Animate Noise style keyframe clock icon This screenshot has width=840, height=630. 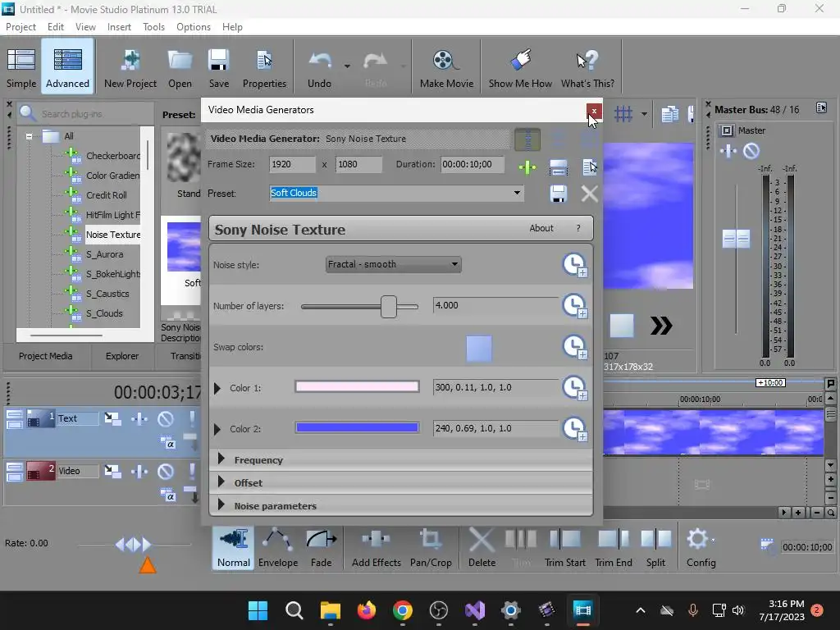click(x=575, y=265)
